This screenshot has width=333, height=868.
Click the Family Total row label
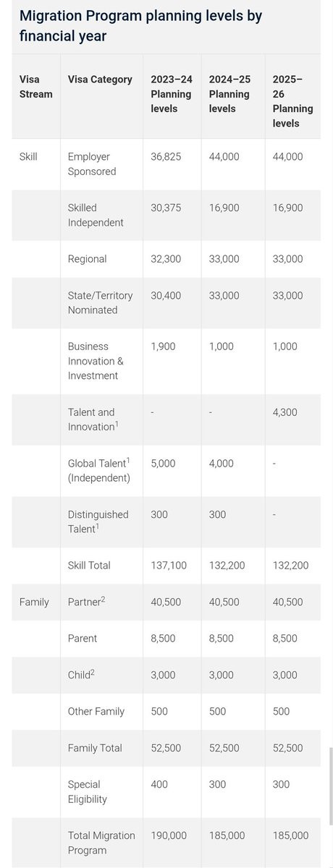click(x=95, y=748)
